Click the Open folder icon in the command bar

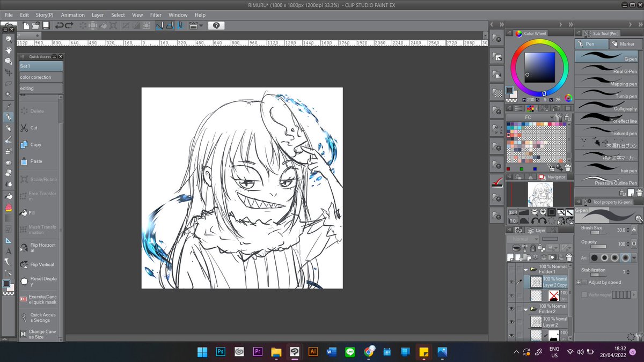pyautogui.click(x=35, y=25)
